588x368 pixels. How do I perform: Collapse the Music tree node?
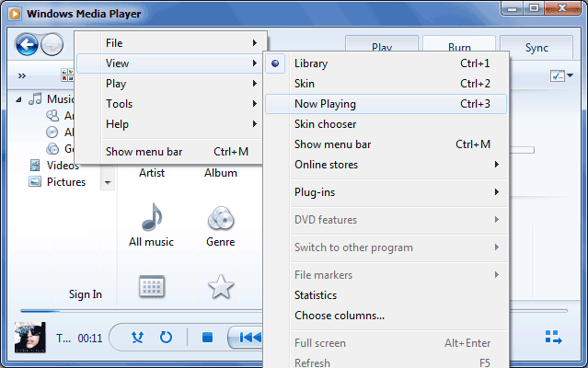(x=18, y=99)
